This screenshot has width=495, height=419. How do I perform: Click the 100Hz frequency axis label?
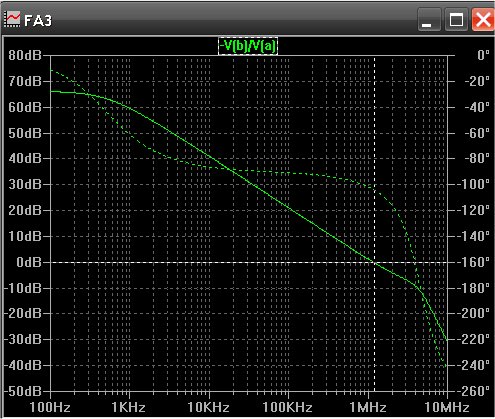[50, 407]
